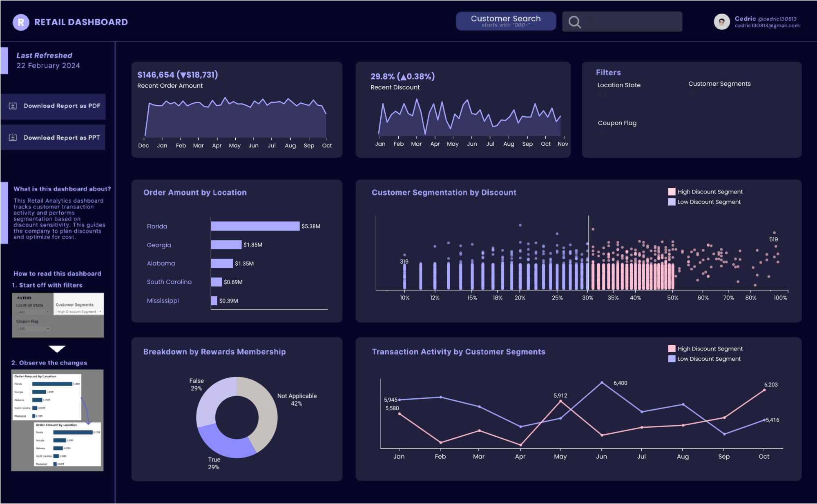The image size is (817, 504).
Task: Select the South Carolina bar
Action: coord(217,282)
